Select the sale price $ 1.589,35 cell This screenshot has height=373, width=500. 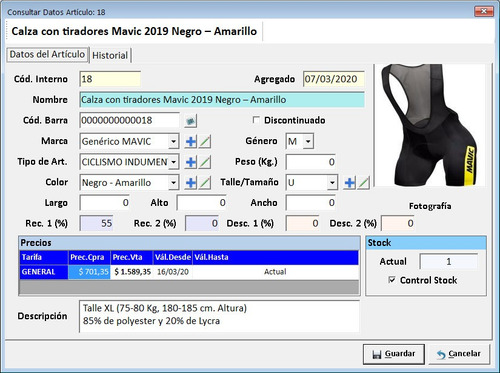click(132, 272)
